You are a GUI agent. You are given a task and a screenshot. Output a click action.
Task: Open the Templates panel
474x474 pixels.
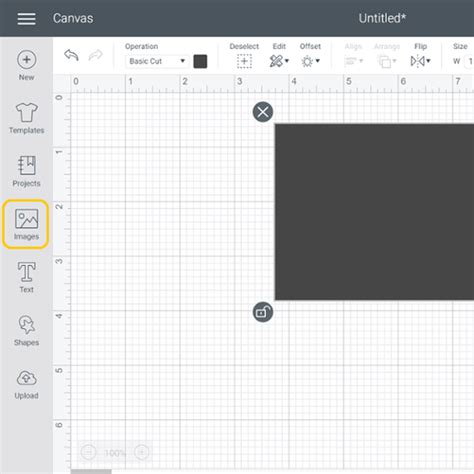[27, 118]
